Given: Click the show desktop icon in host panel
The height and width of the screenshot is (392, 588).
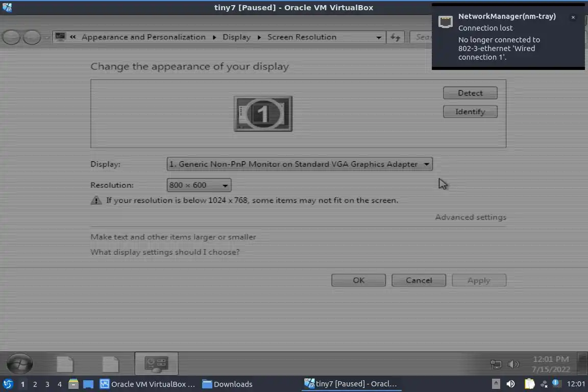Looking at the screenshot, I should (88, 384).
